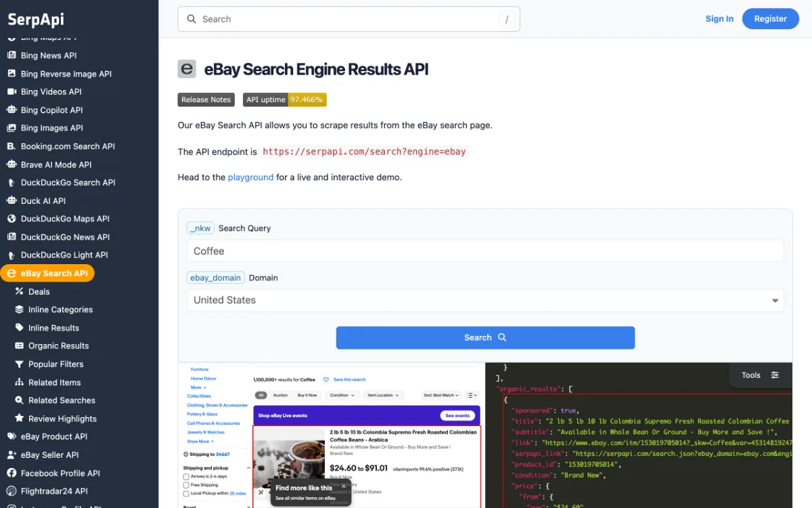The image size is (812, 508).
Task: Click the Bing Videos API camera icon
Action: pyautogui.click(x=12, y=91)
